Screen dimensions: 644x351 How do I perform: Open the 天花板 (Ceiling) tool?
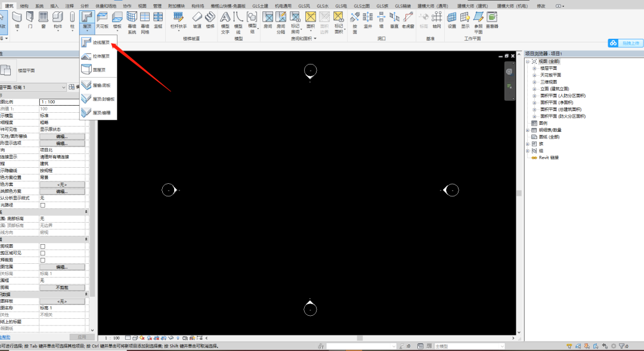[x=103, y=20]
